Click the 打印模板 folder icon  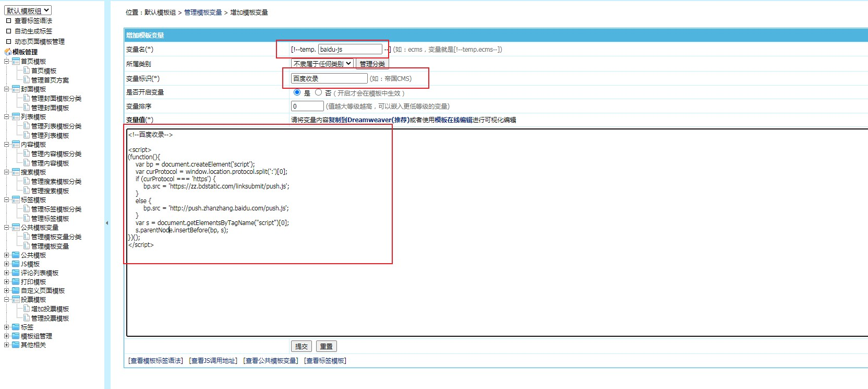click(16, 281)
